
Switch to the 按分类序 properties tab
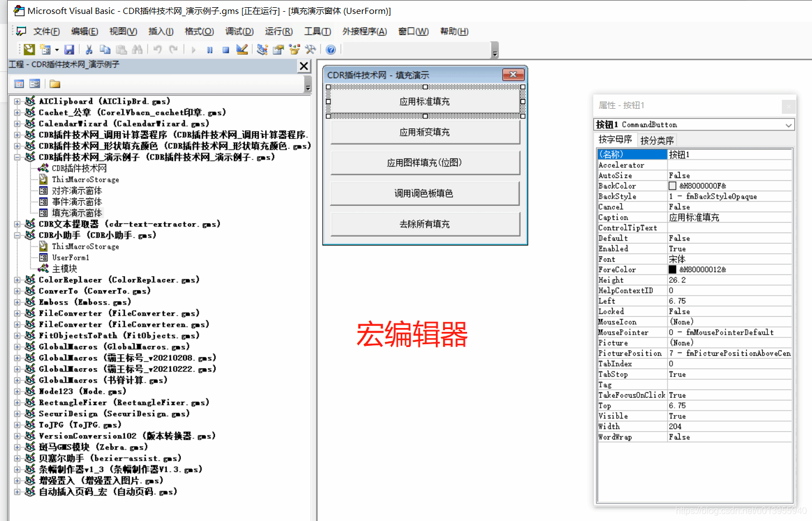pyautogui.click(x=656, y=139)
